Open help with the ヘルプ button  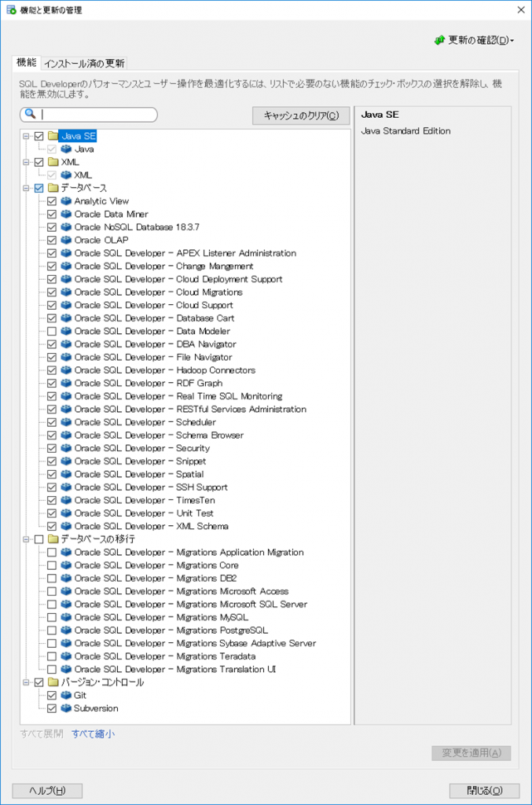point(47,791)
